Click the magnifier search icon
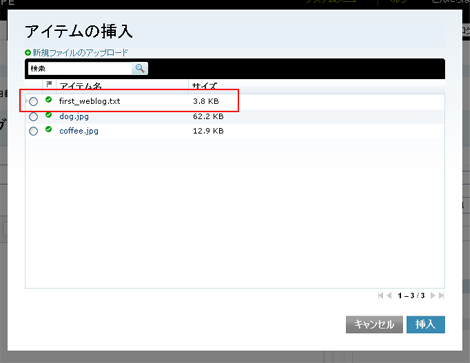Viewport: 470px width, 363px height. click(x=140, y=68)
